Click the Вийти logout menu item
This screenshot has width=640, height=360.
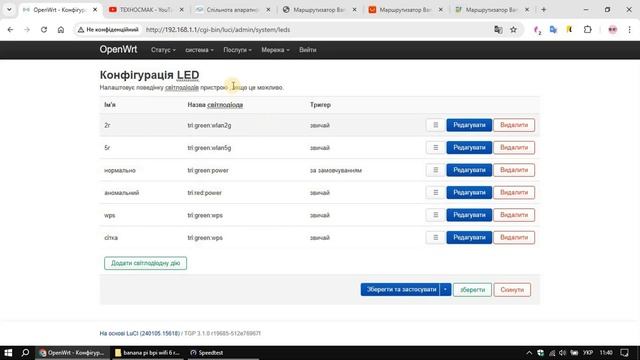(x=308, y=50)
